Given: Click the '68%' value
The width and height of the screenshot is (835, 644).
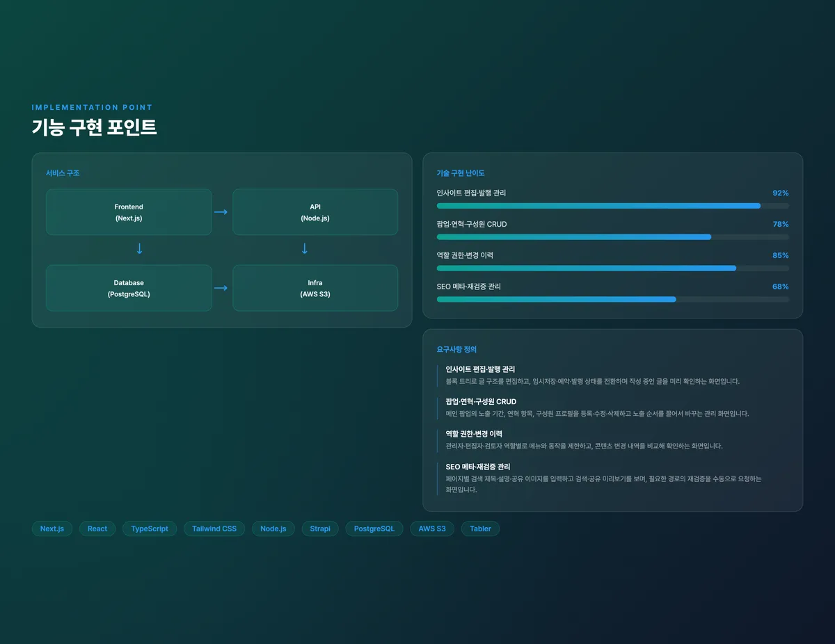Looking at the screenshot, I should coord(781,287).
